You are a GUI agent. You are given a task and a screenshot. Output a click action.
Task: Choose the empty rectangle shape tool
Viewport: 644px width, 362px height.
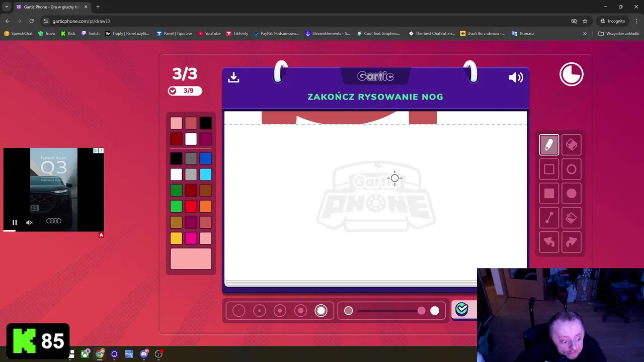point(549,169)
